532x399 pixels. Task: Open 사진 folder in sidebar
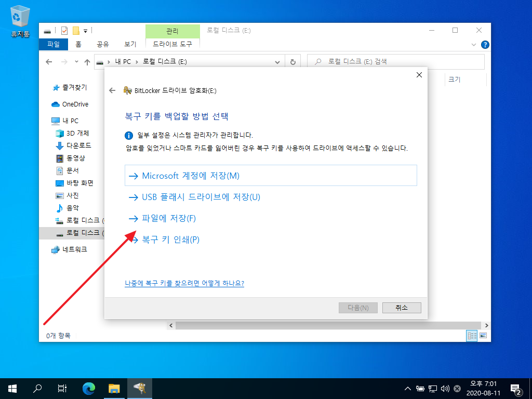[x=67, y=195]
